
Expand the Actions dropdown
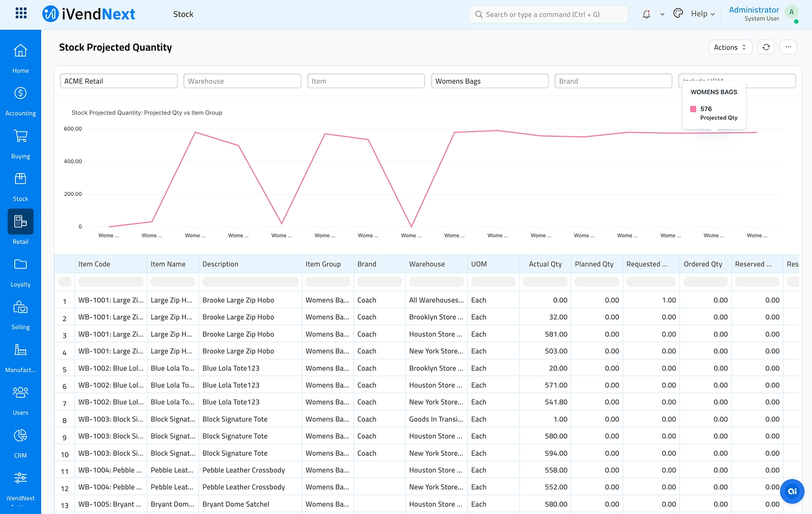click(x=730, y=48)
